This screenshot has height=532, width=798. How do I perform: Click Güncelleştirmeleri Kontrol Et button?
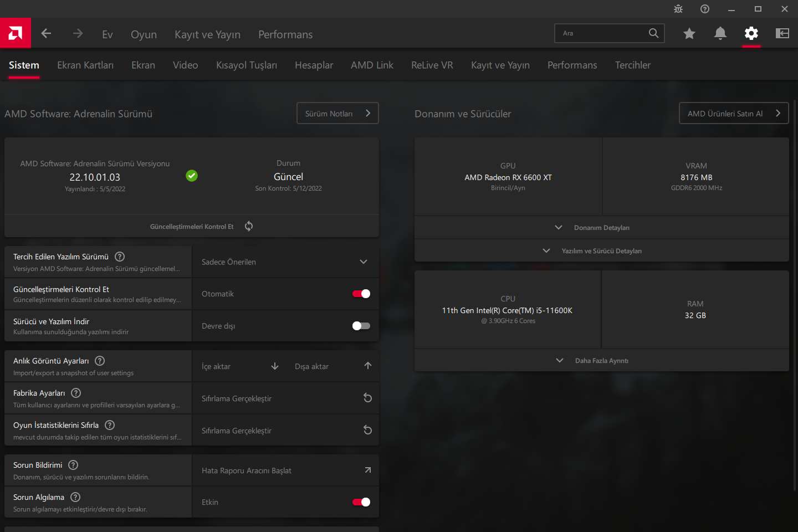(x=192, y=227)
